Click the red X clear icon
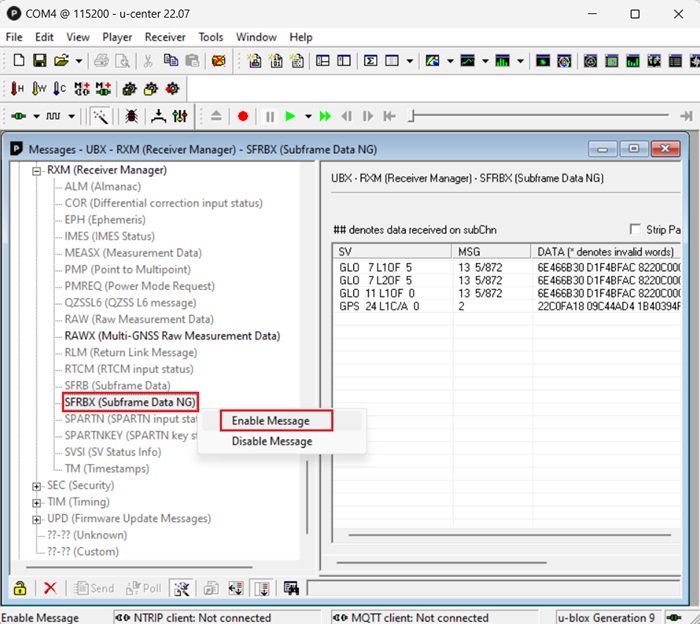This screenshot has width=700, height=624. [49, 588]
